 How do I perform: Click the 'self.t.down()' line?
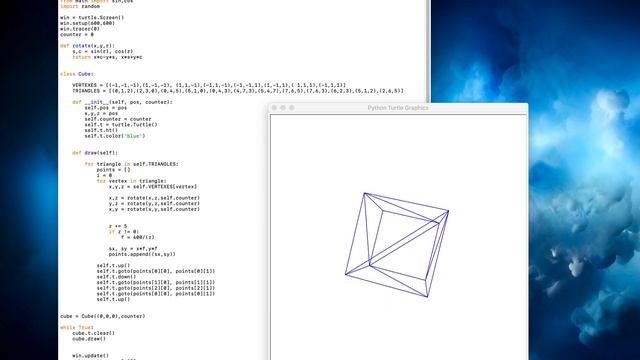[116, 277]
